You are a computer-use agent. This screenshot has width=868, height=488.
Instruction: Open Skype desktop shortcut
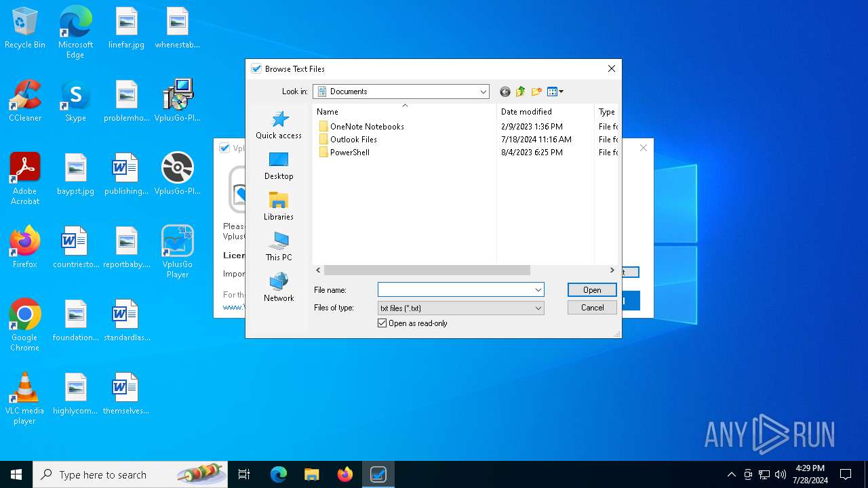click(75, 102)
